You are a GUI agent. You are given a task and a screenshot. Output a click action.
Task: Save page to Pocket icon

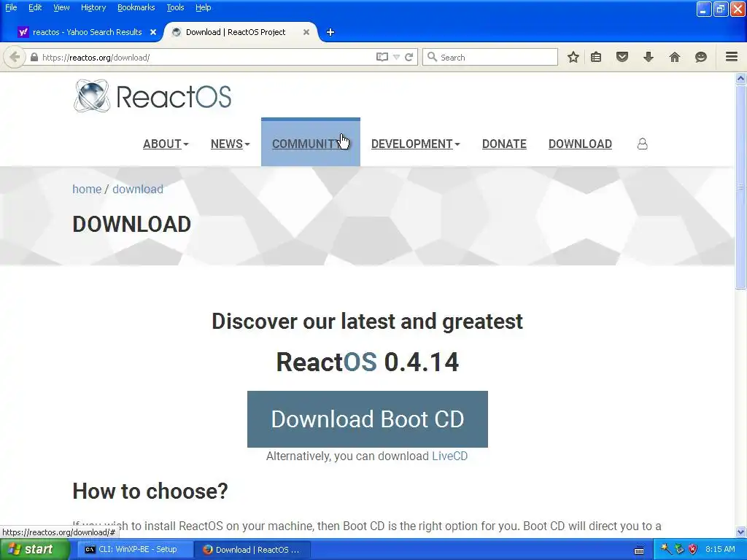[622, 57]
